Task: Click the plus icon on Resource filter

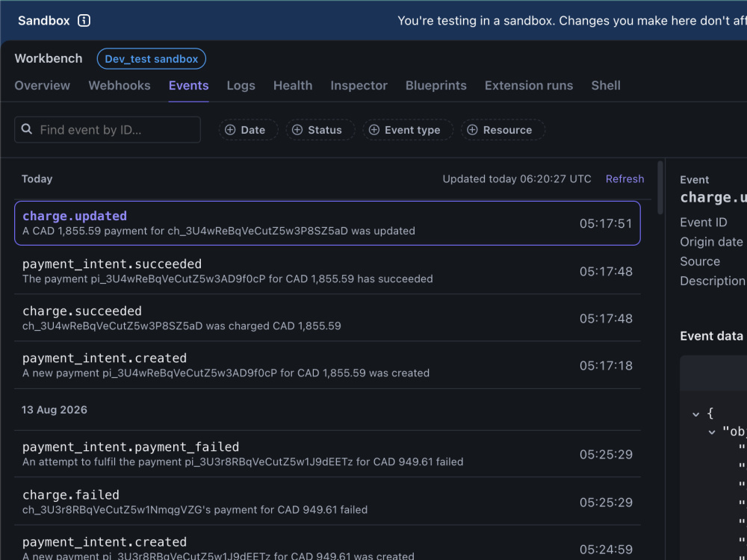Action: 472,130
